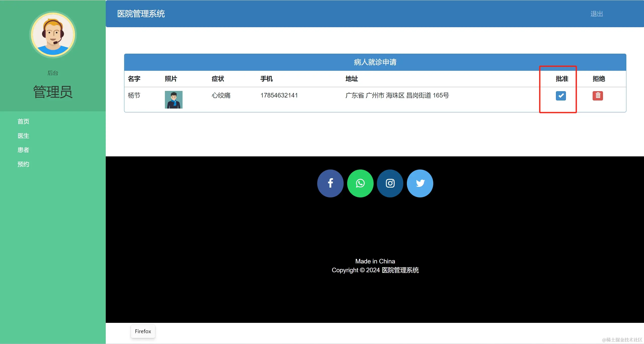The width and height of the screenshot is (644, 344).
Task: Click the Firefox tooltip label
Action: coord(143,331)
